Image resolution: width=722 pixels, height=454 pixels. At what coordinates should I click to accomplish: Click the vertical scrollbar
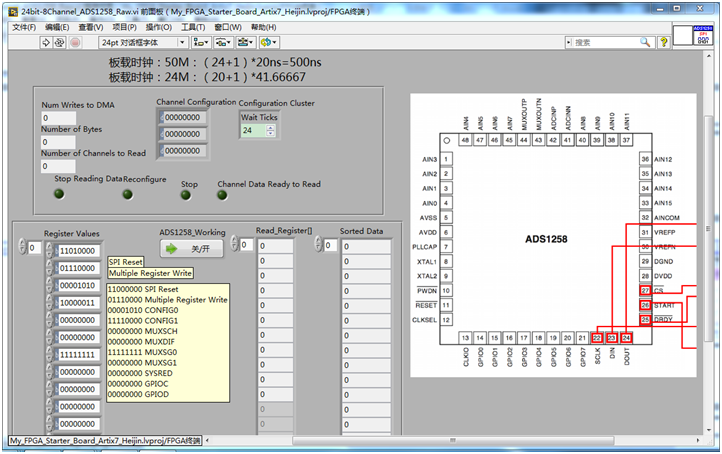(709, 244)
